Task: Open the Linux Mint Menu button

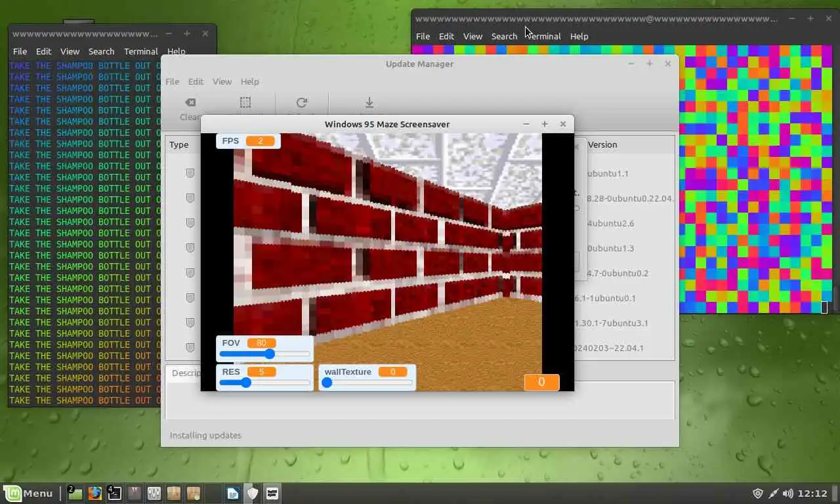Action: pos(29,493)
